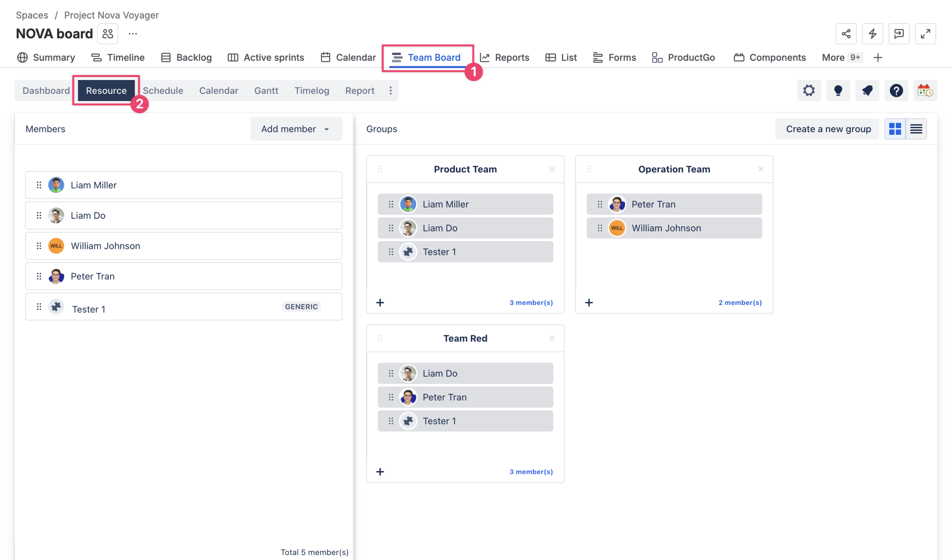
Task: Click the Spaces breadcrumb link
Action: click(32, 15)
